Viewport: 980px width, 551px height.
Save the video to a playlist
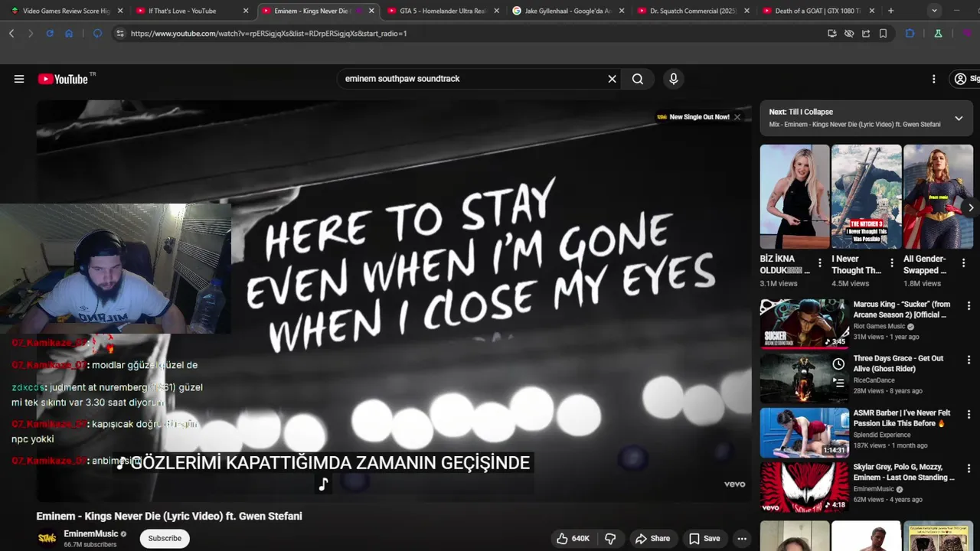tap(704, 539)
